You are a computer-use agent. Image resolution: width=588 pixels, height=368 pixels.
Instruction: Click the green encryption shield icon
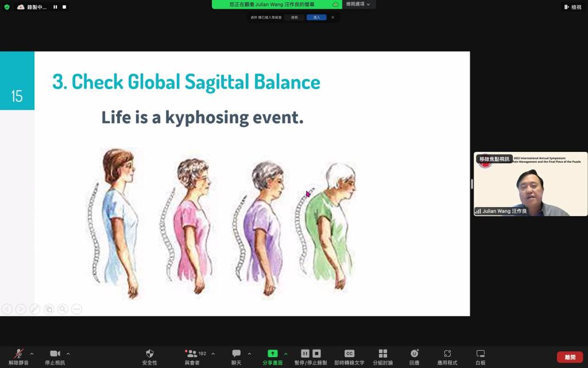tap(7, 7)
